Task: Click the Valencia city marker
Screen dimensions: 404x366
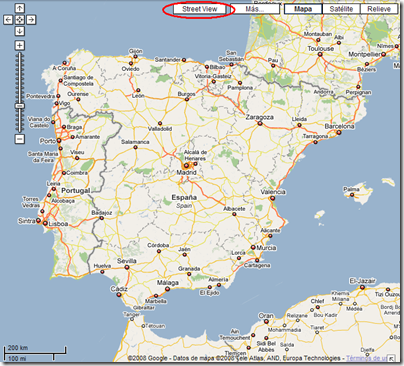Action: click(x=273, y=198)
